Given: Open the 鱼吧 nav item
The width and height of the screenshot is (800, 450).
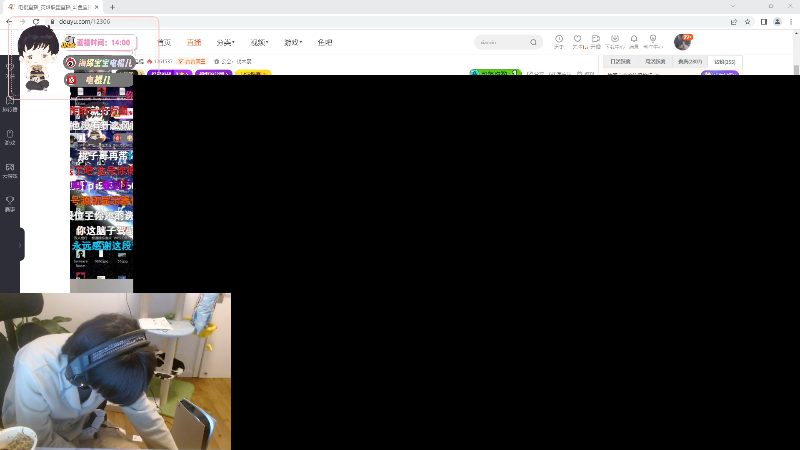Looking at the screenshot, I should pos(325,42).
